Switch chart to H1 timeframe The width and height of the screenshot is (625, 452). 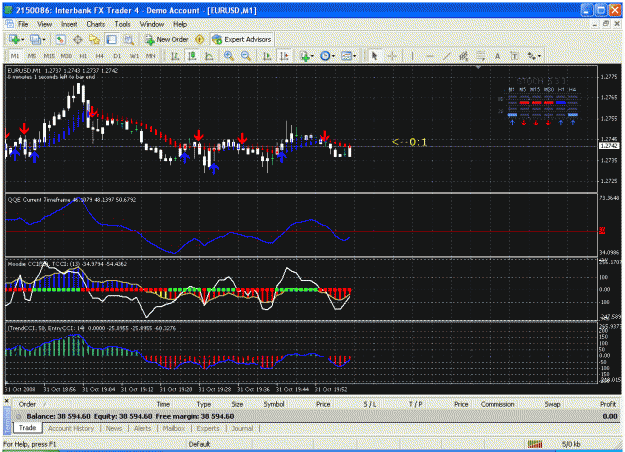[83, 56]
